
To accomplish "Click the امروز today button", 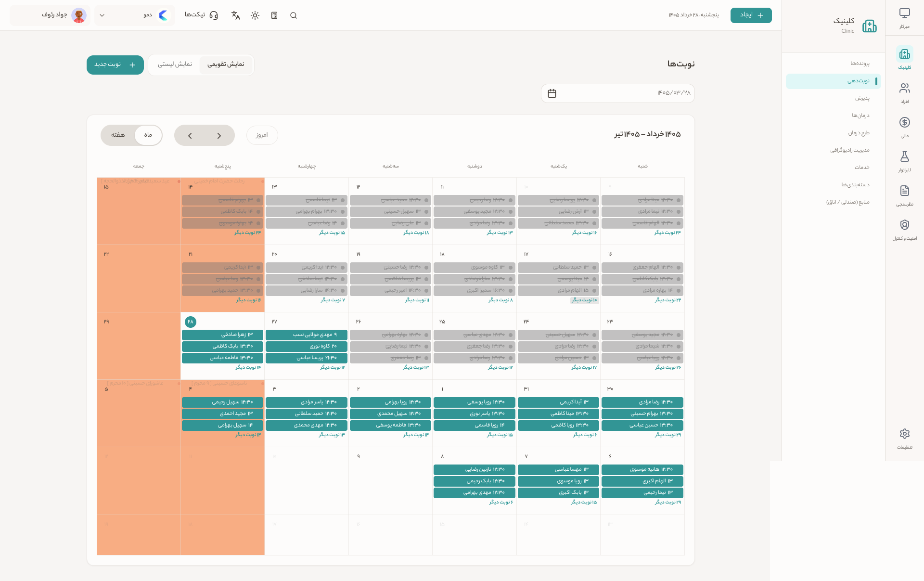I will coord(262,135).
